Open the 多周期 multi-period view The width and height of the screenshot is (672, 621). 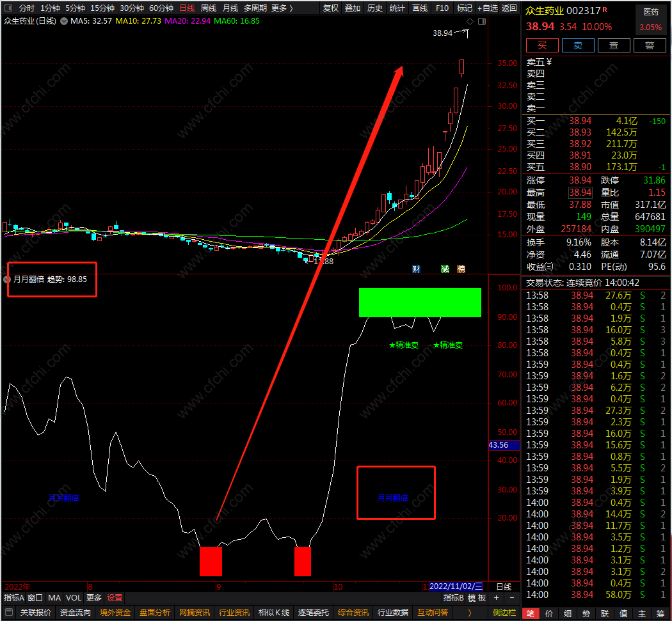[255, 8]
